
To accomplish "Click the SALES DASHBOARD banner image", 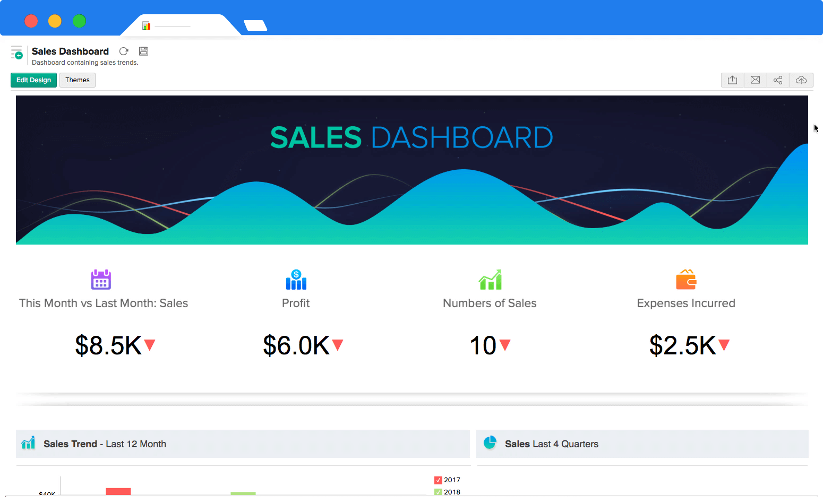I will click(412, 170).
